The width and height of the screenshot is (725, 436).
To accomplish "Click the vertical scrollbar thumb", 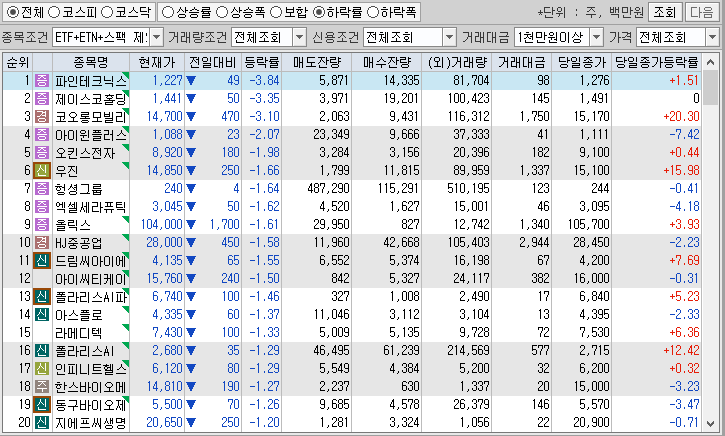I will pyautogui.click(x=710, y=88).
